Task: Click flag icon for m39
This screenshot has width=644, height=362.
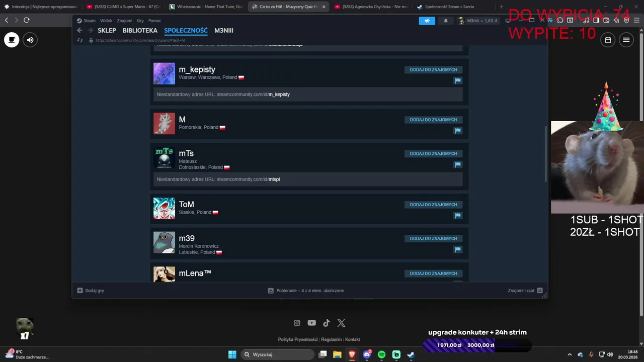Action: 458,249
